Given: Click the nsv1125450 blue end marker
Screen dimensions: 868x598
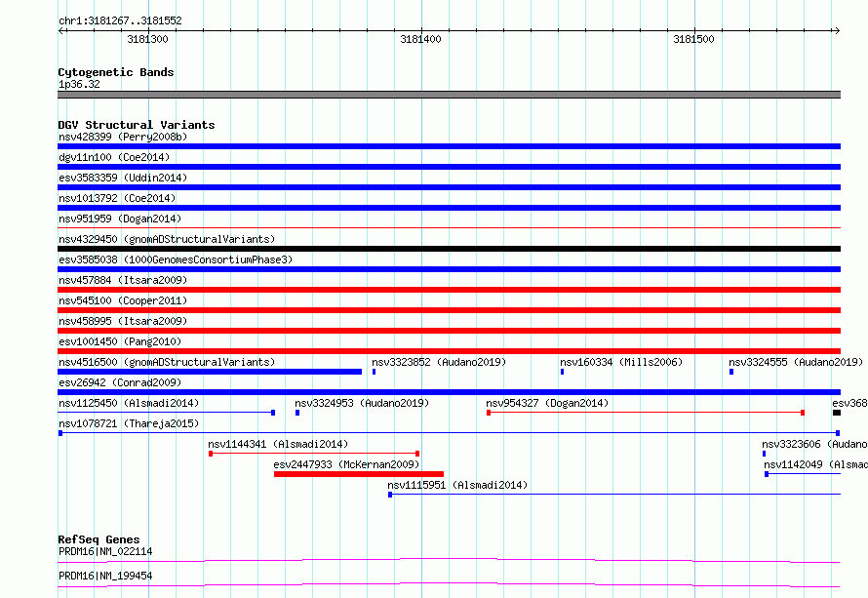Looking at the screenshot, I should 273,413.
